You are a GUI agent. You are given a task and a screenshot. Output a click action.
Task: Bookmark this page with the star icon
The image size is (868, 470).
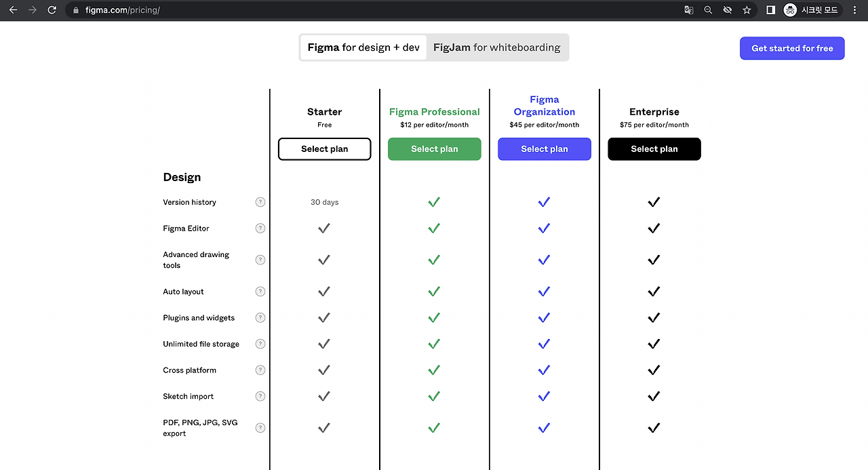pyautogui.click(x=747, y=10)
